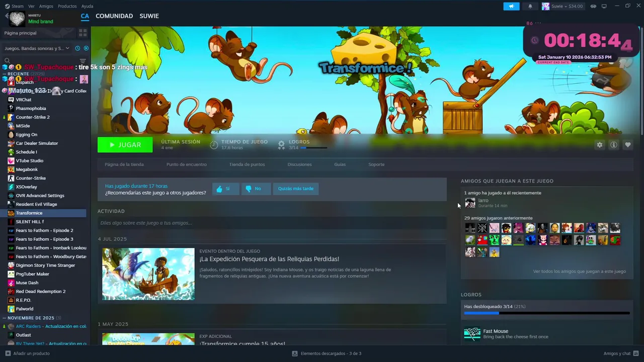The height and width of the screenshot is (362, 644).
Task: Click the Resident Evil Village icon
Action: pyautogui.click(x=11, y=204)
